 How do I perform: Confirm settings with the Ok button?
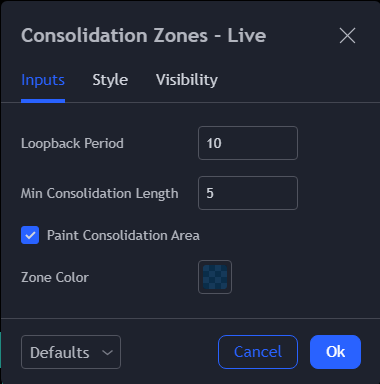335,352
